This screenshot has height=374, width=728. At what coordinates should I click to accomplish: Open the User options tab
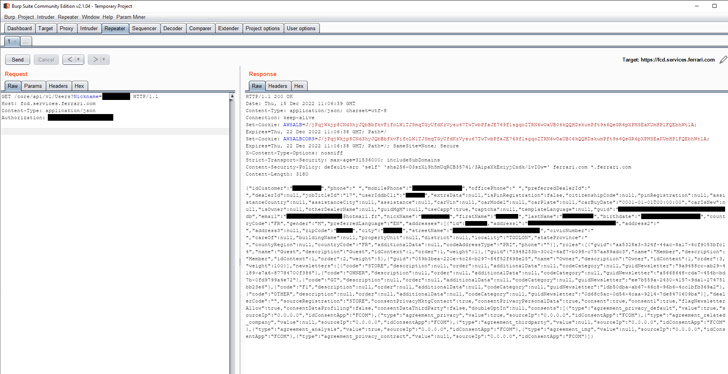point(301,28)
